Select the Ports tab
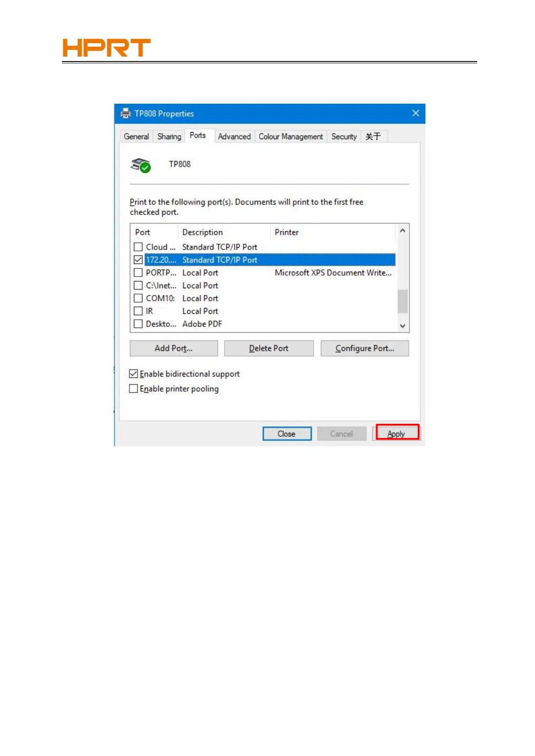 (198, 135)
